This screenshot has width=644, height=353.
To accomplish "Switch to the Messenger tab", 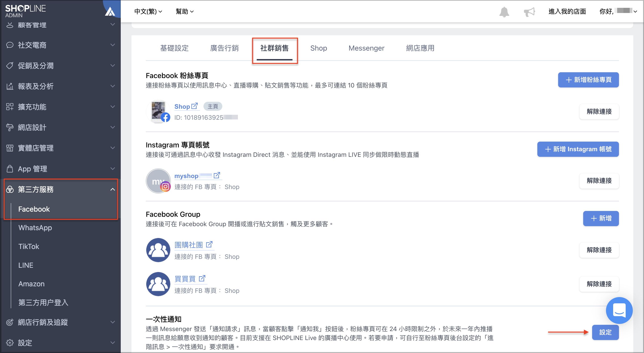I will [x=366, y=48].
